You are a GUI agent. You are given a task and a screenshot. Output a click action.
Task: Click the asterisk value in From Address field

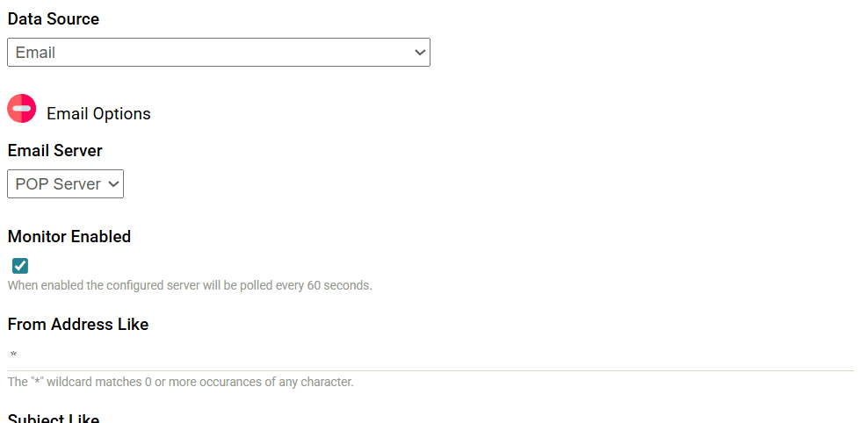pos(13,355)
